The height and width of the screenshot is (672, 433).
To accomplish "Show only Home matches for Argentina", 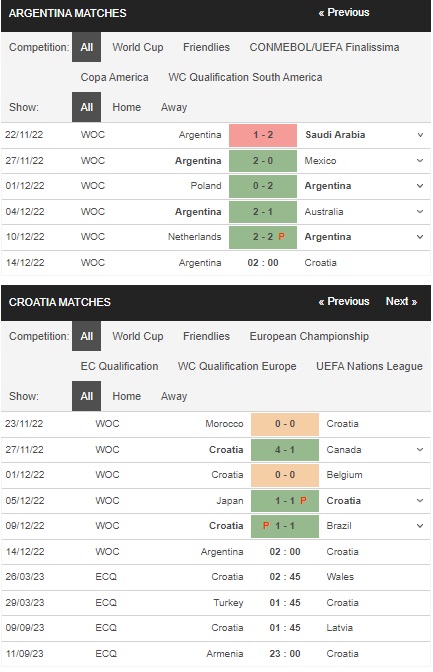I will point(126,107).
